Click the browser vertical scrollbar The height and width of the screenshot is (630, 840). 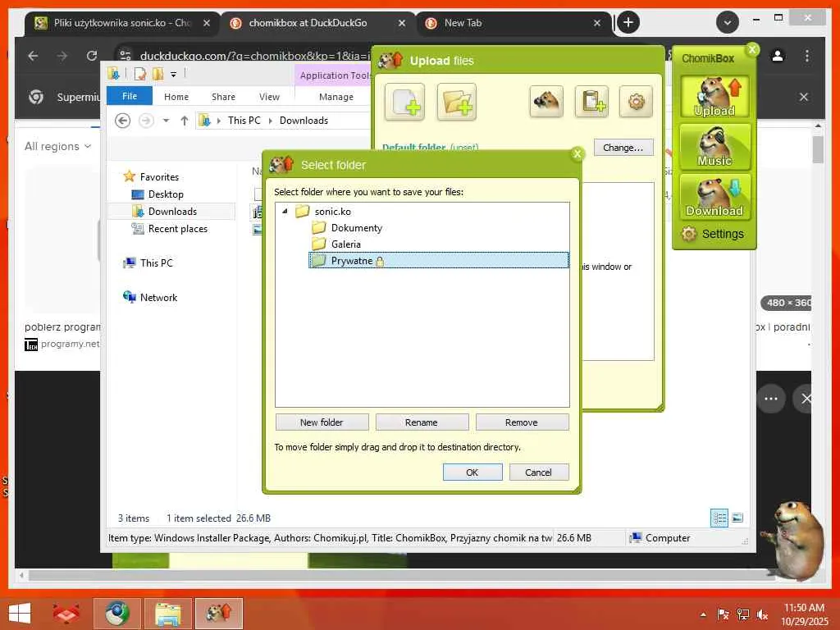pos(818,149)
